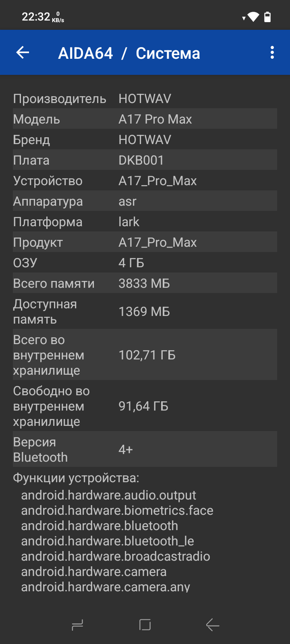The width and height of the screenshot is (290, 644).
Task: Tap the Wi-Fi status bar icon
Action: (253, 17)
